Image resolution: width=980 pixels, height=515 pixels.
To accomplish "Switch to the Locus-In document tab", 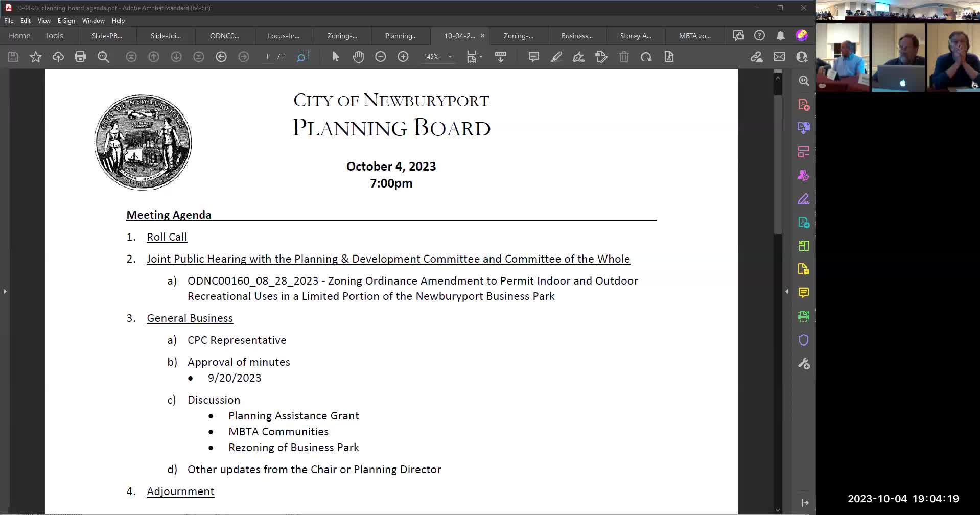I will [284, 36].
